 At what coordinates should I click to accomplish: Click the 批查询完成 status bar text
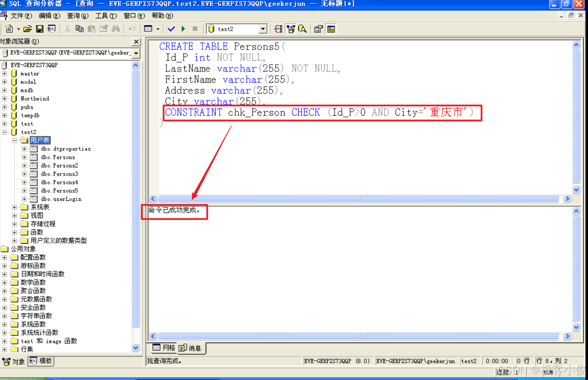click(164, 361)
